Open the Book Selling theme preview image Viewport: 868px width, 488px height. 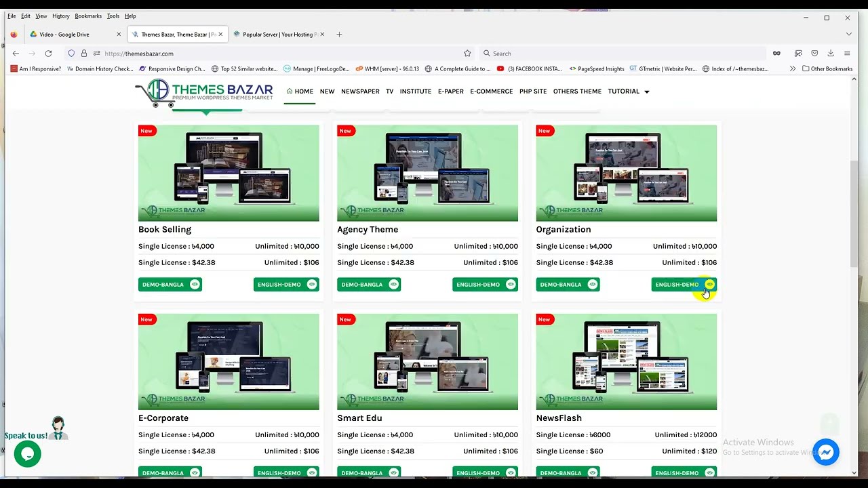coord(229,173)
